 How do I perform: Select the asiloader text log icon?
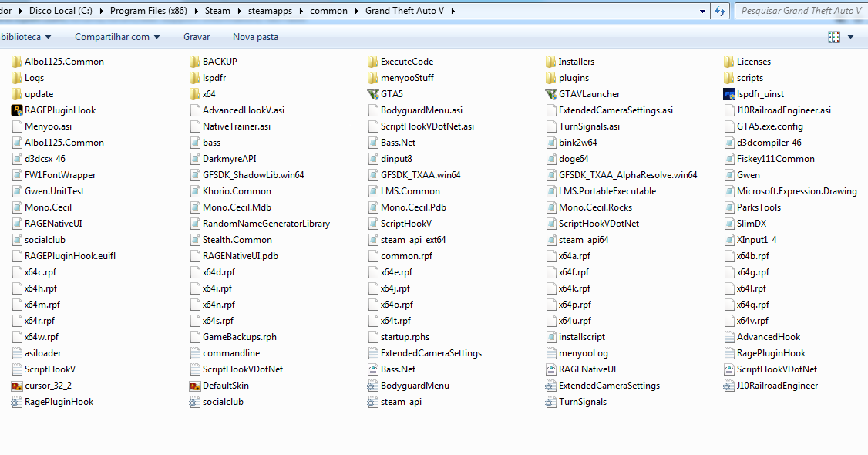tap(17, 353)
